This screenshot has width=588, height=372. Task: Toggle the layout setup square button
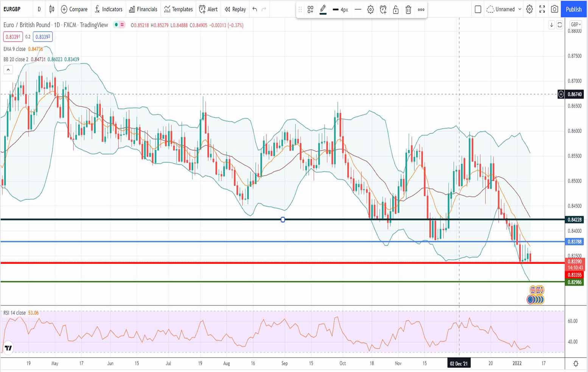pyautogui.click(x=478, y=9)
